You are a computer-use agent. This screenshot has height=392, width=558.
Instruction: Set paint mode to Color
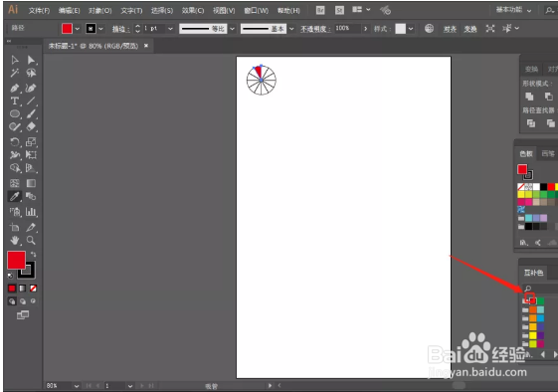[12, 289]
